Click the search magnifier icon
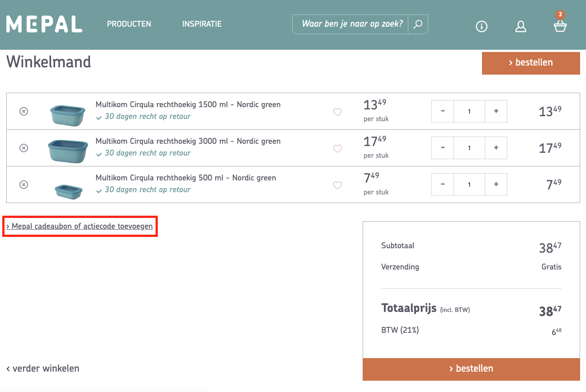The image size is (586, 392). point(418,24)
